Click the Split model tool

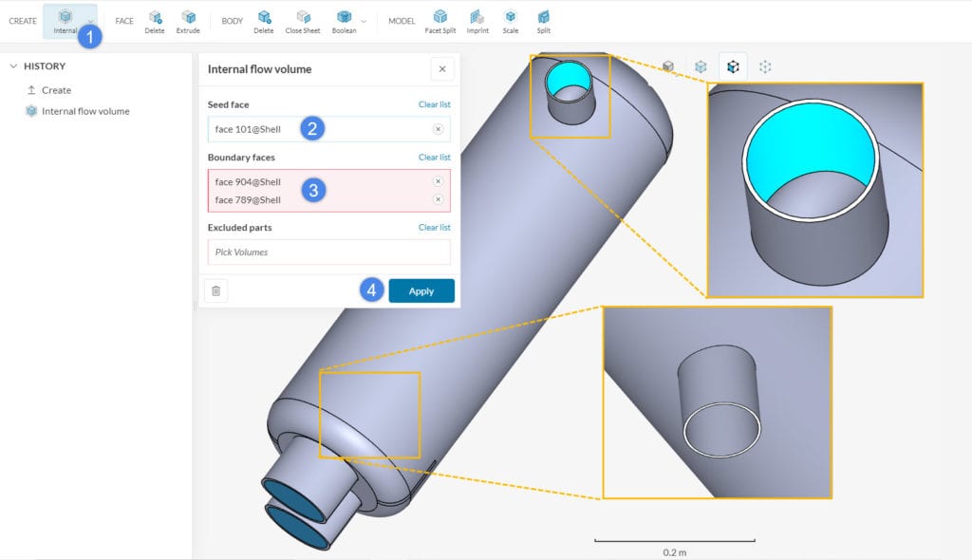click(543, 20)
